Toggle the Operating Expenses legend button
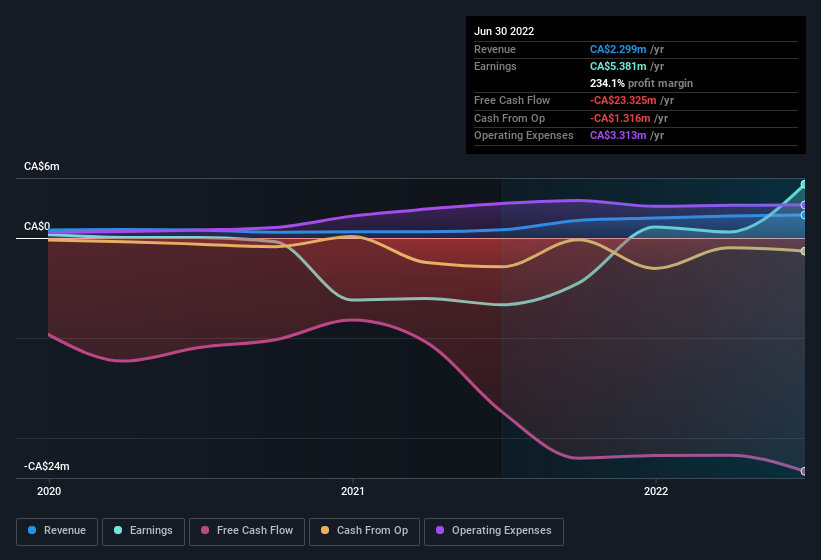 pyautogui.click(x=494, y=531)
